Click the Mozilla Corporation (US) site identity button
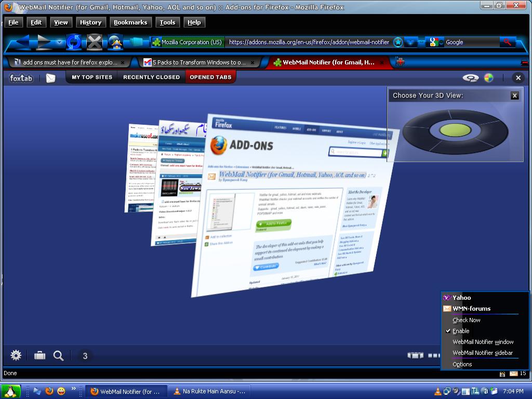This screenshot has width=532, height=399. 188,42
